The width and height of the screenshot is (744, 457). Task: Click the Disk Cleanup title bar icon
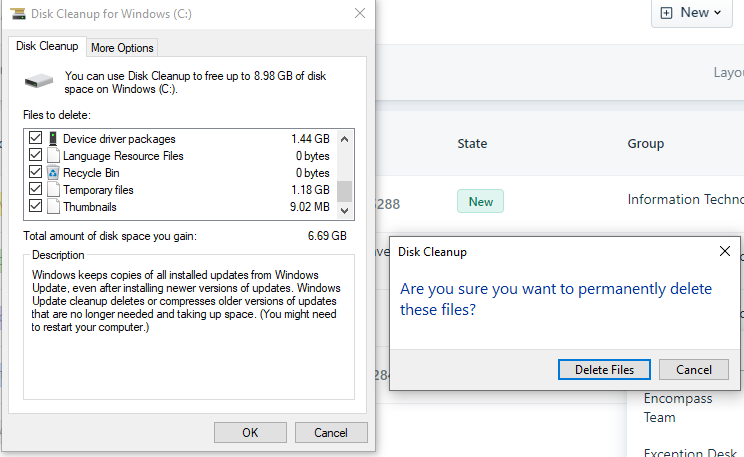point(18,14)
